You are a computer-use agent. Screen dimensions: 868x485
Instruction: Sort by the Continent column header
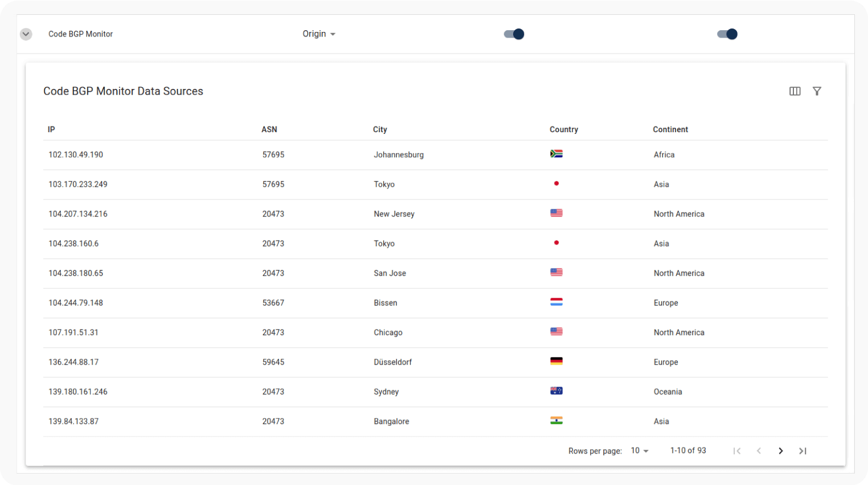[670, 129]
